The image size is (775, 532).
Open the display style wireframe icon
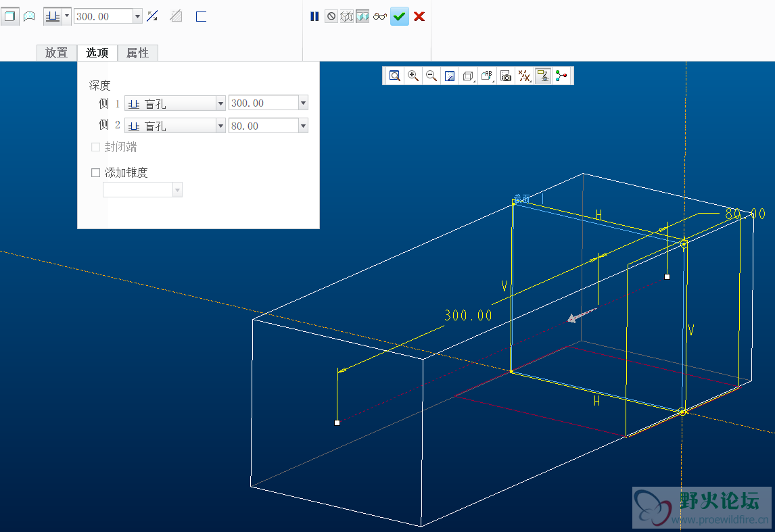pos(468,76)
